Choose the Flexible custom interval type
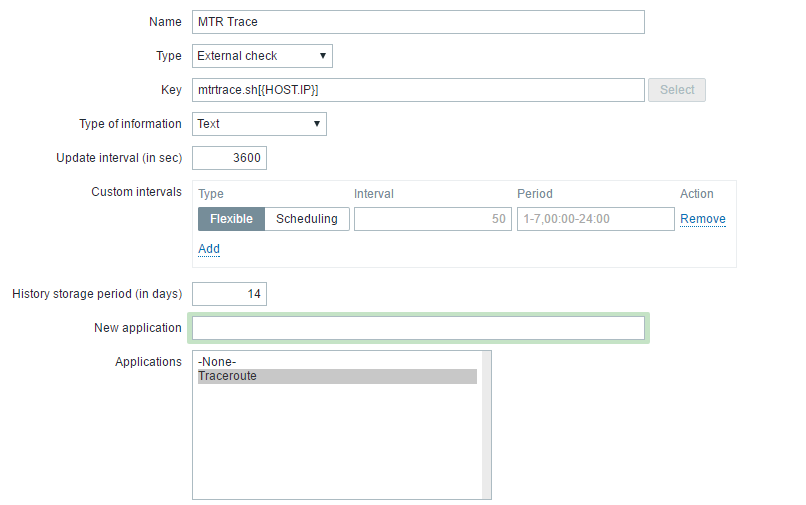806x505 pixels. (x=231, y=219)
